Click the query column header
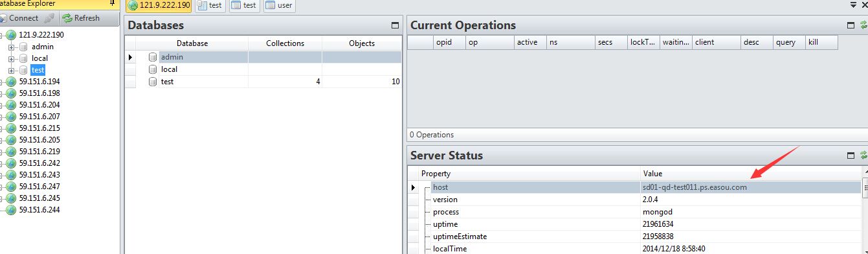Viewport: 868px width, 254px height. (x=789, y=42)
